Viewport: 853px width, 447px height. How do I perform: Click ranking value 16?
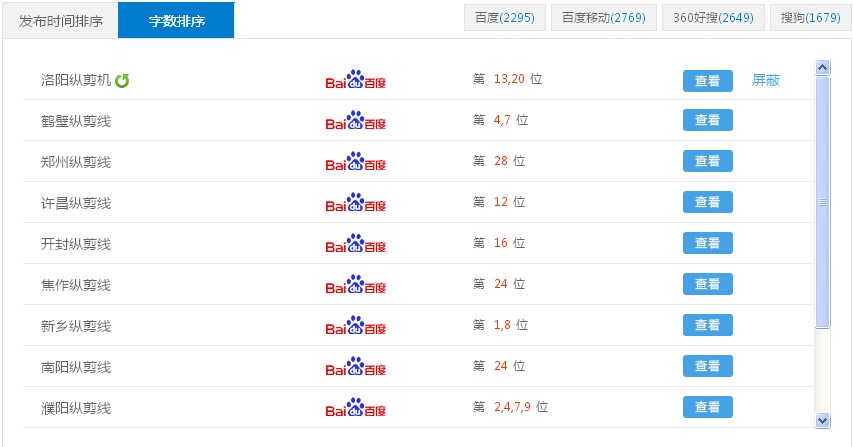[501, 243]
